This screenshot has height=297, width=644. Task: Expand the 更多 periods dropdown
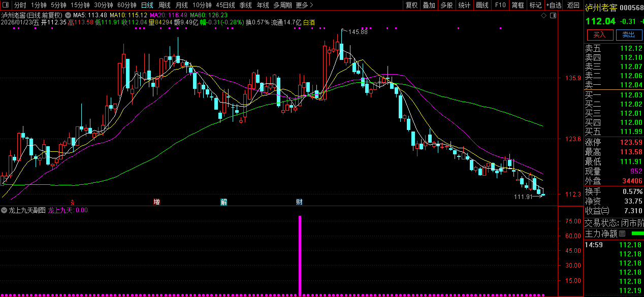[304, 5]
